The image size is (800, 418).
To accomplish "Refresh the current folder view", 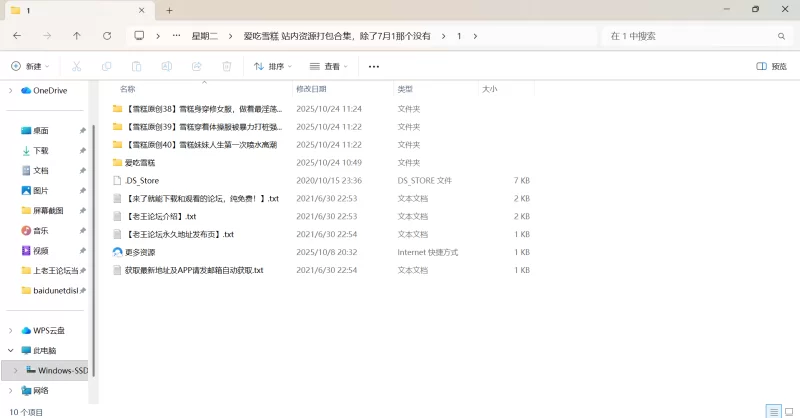I will pyautogui.click(x=107, y=35).
